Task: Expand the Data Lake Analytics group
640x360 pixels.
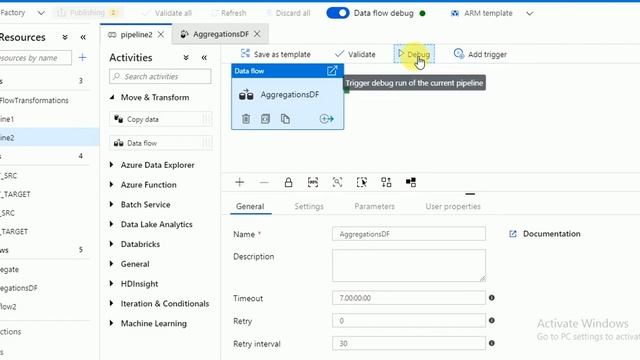Action: (112, 224)
